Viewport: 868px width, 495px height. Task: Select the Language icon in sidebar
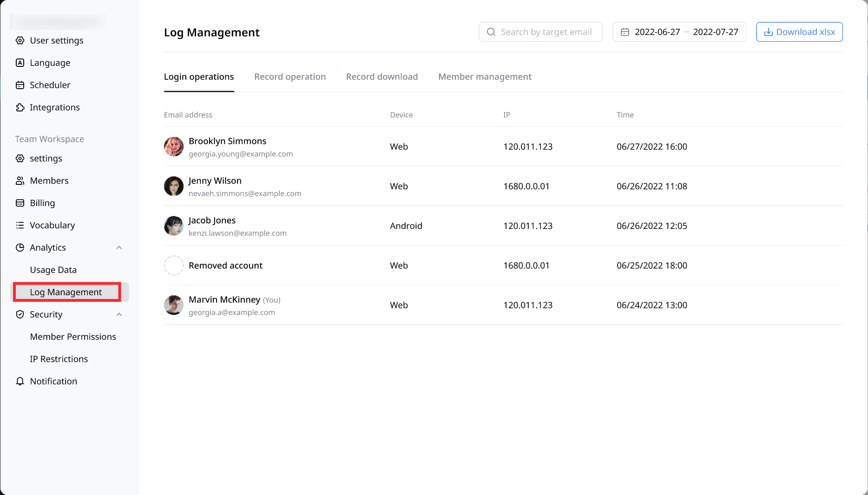(20, 63)
